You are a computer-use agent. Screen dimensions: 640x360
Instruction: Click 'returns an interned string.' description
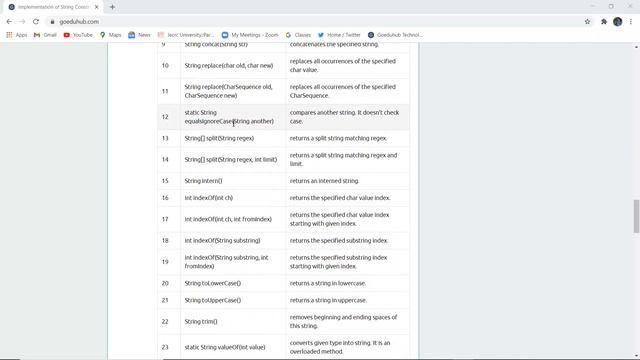click(324, 181)
